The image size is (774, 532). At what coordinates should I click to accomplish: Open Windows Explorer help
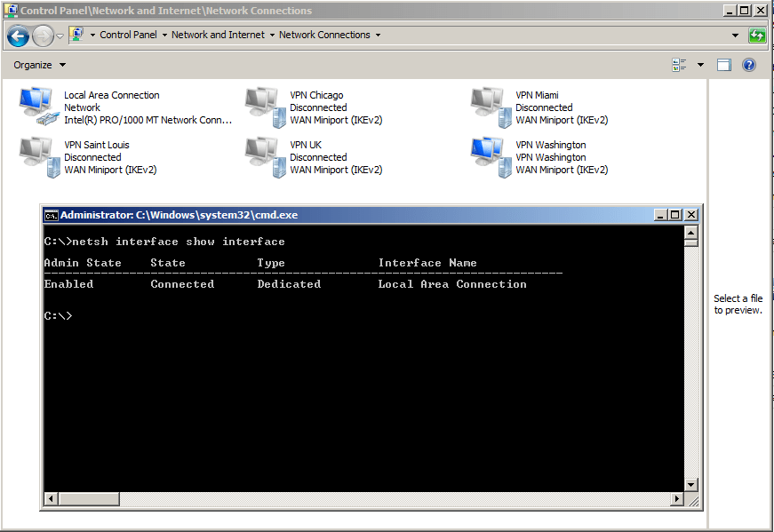[749, 64]
